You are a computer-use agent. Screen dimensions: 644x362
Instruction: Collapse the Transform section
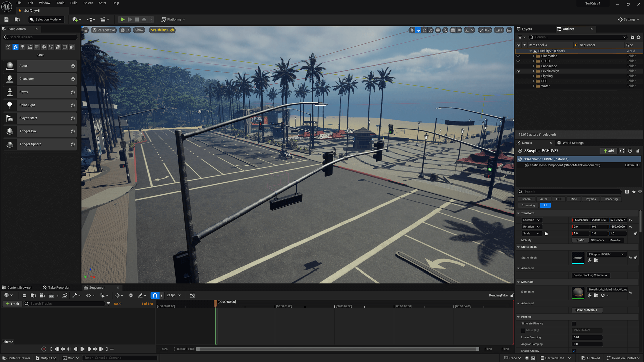[518, 213]
